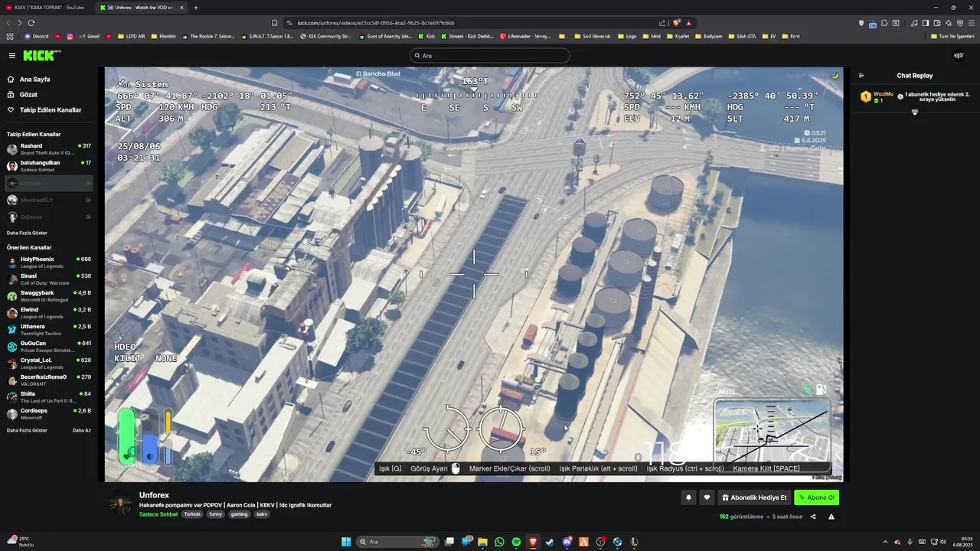Open the Unforex channel name link
Image resolution: width=980 pixels, height=551 pixels.
(154, 495)
